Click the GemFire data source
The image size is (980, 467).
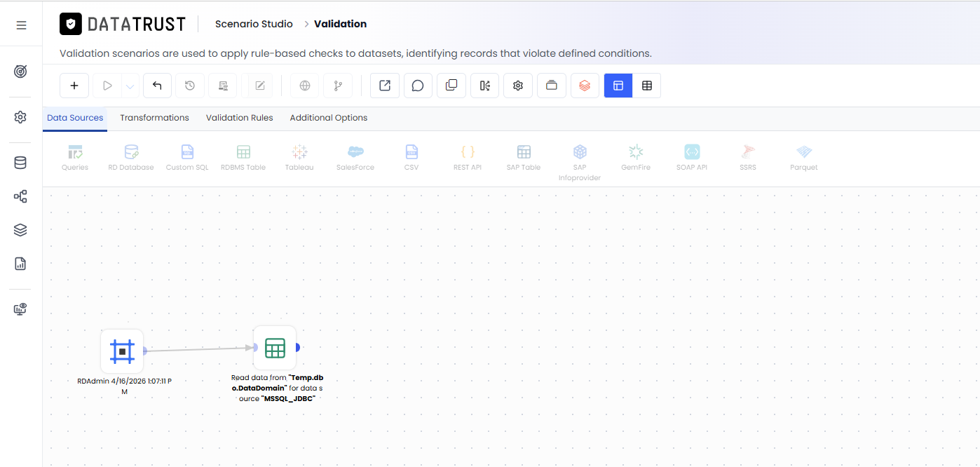636,158
